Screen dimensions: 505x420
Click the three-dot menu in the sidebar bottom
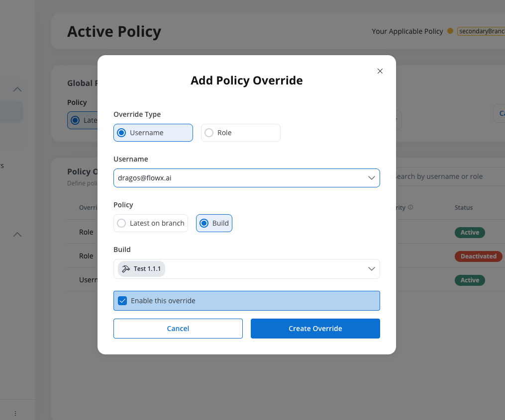pos(15,413)
